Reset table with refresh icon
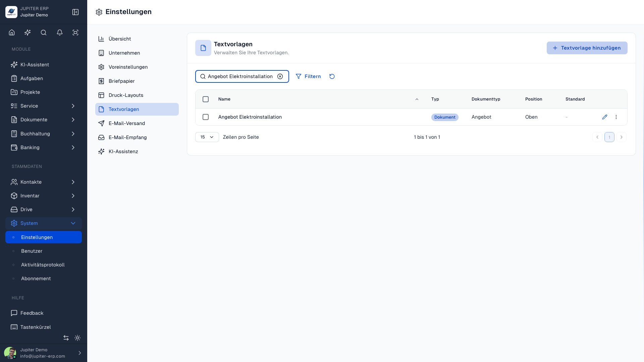 click(332, 76)
